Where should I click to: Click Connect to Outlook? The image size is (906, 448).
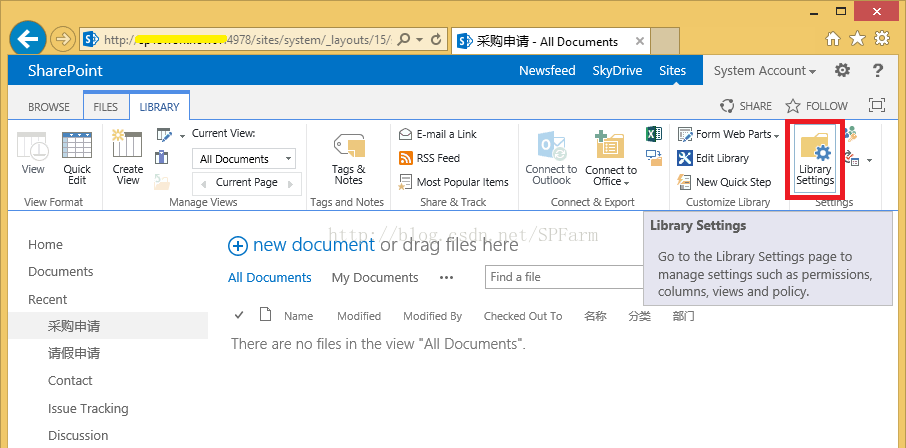pos(551,157)
